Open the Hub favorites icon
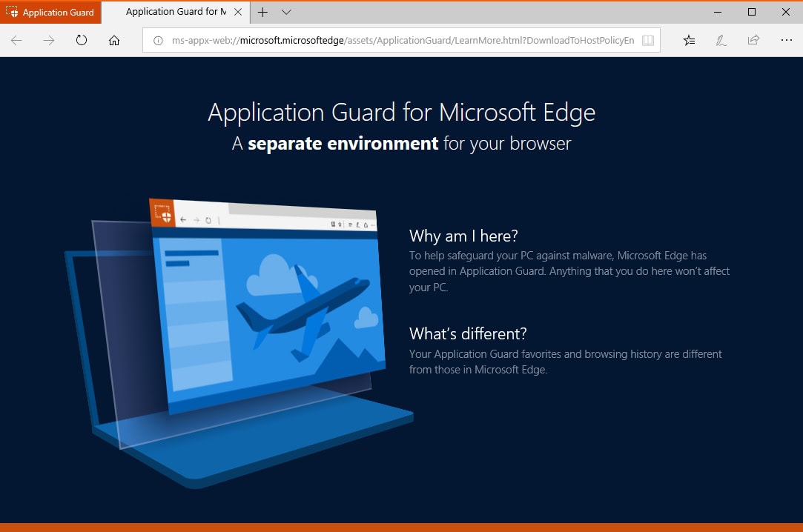 click(689, 40)
